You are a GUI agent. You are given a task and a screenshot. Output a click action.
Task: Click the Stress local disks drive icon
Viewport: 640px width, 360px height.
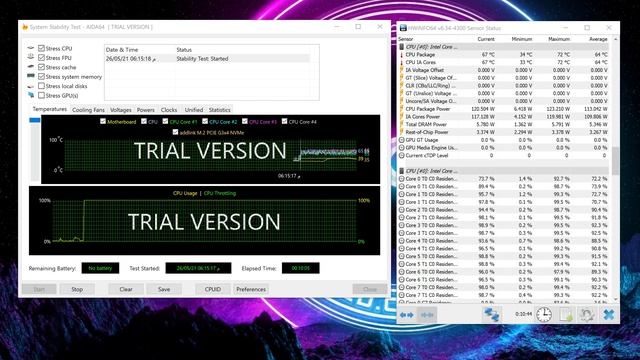point(31,86)
